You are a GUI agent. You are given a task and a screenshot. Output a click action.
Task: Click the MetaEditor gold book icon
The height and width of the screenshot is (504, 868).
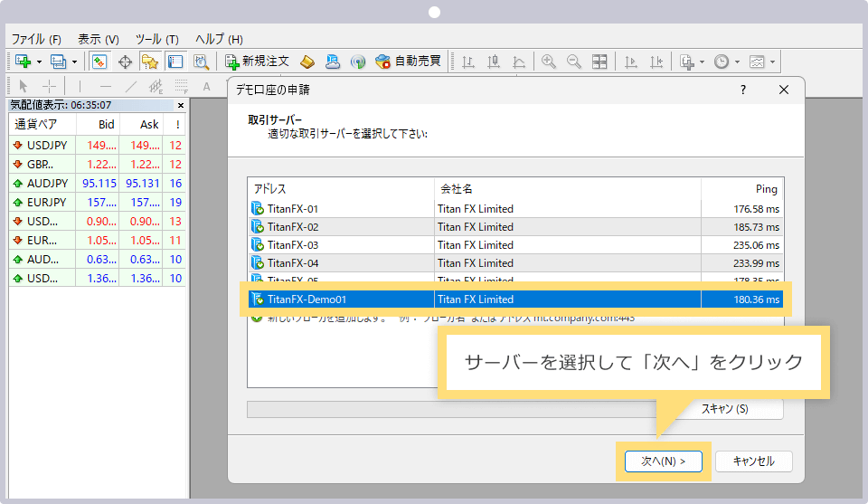pos(307,62)
